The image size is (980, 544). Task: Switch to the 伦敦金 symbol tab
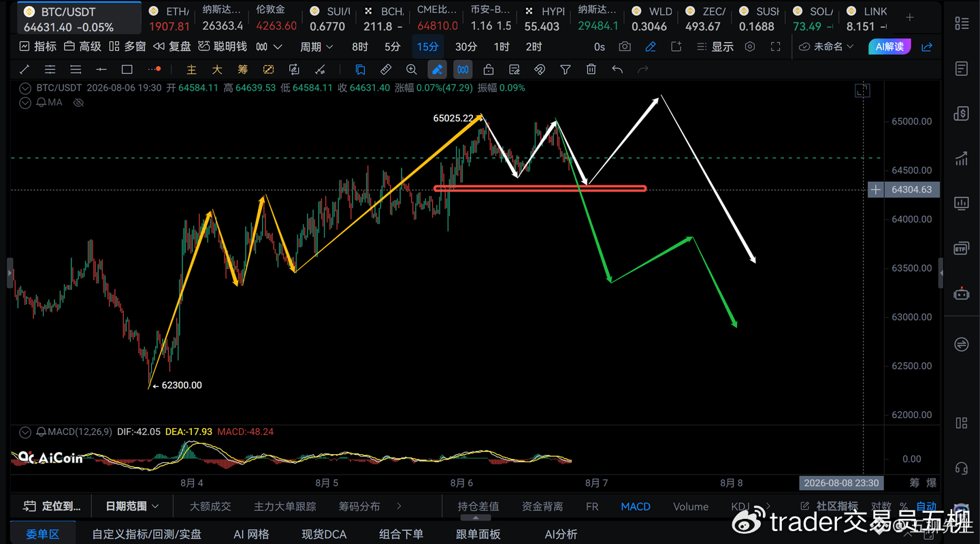(276, 19)
